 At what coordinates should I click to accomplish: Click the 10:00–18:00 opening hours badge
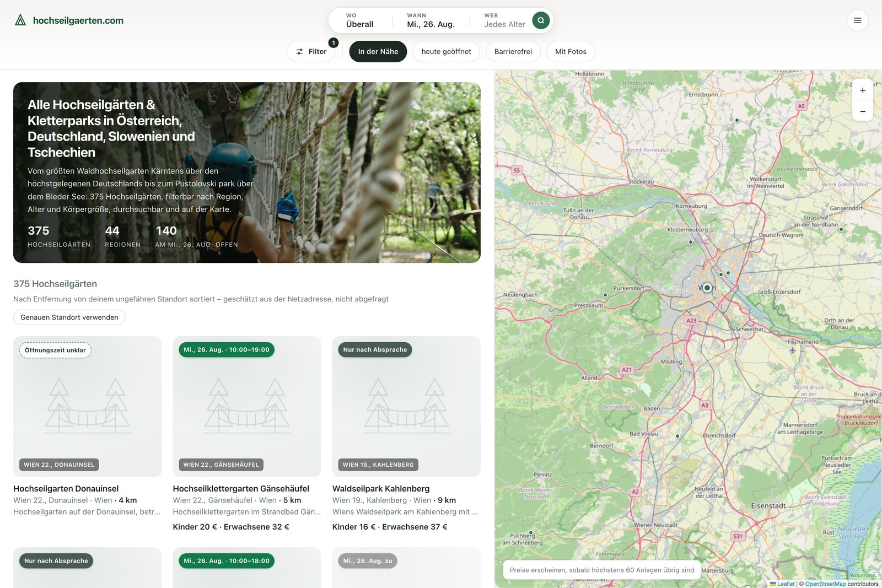coord(227,561)
